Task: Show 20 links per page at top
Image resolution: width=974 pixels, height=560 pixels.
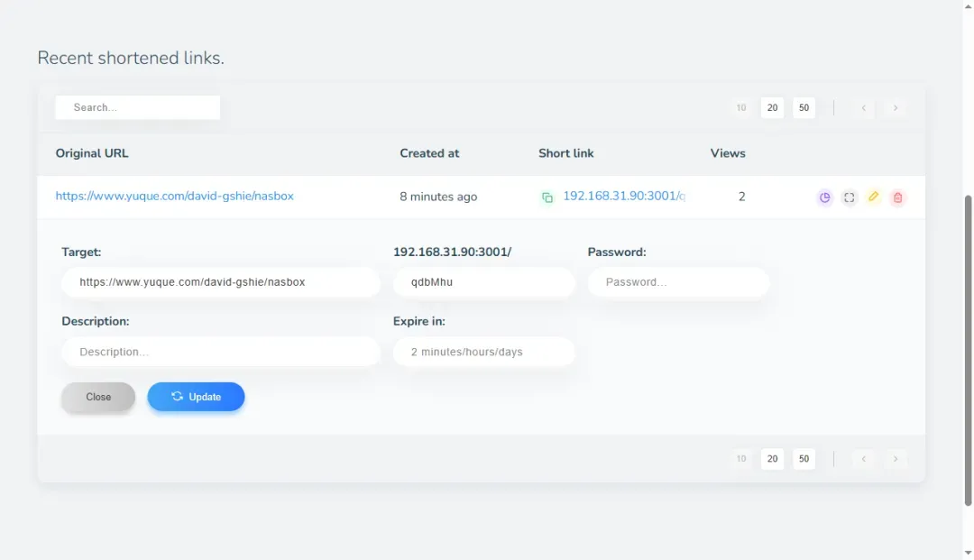Action: [772, 108]
